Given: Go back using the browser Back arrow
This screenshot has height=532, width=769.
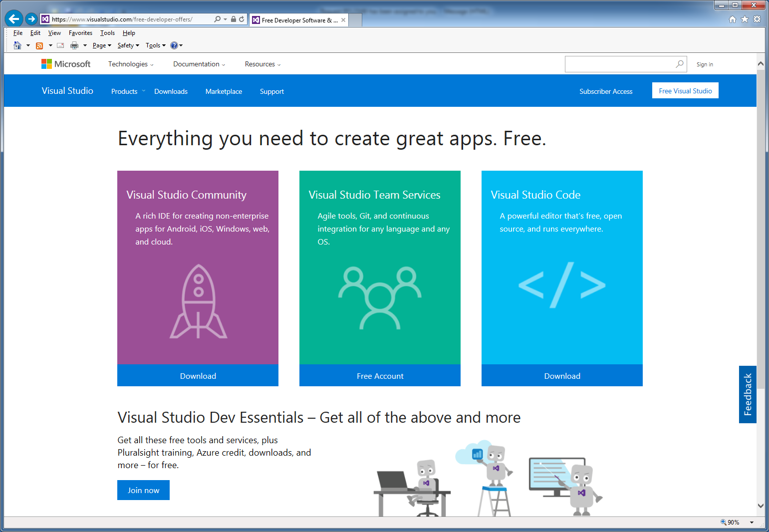Looking at the screenshot, I should click(x=14, y=19).
